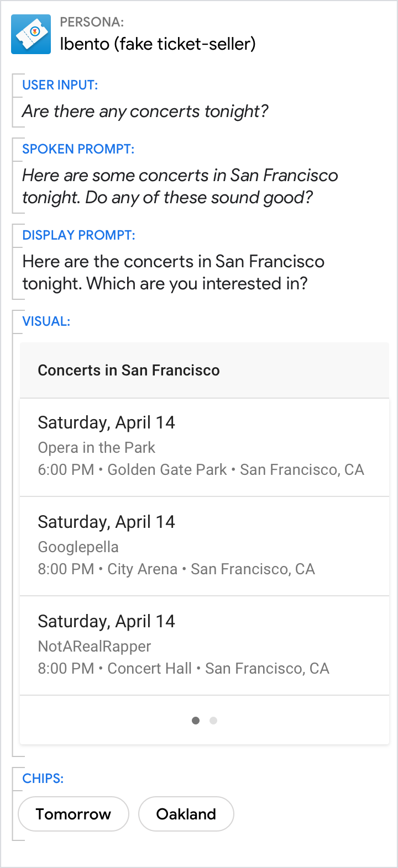The height and width of the screenshot is (868, 398).
Task: Click the display prompt asking which concert
Action: tap(173, 273)
